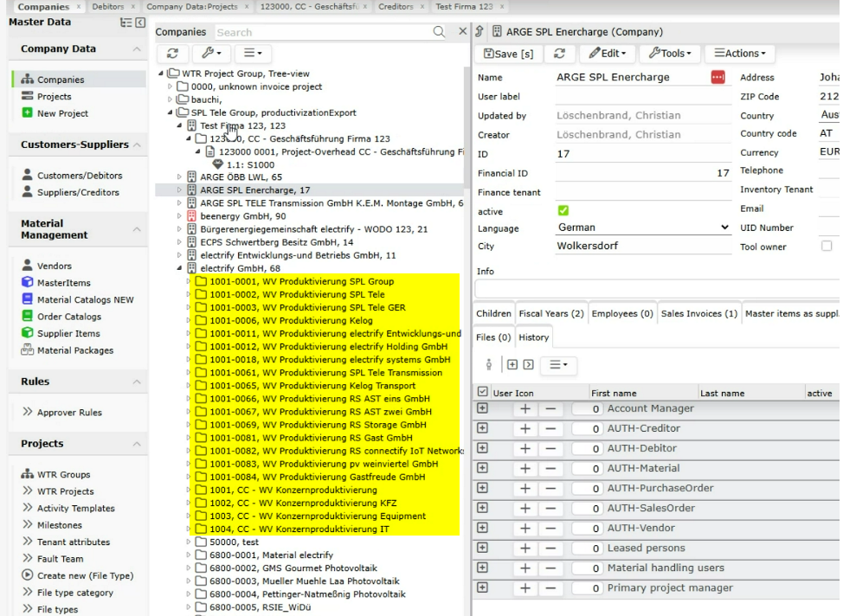The width and height of the screenshot is (843, 616).
Task: Collapse the electrify GmbH, 68 tree node
Action: click(179, 267)
